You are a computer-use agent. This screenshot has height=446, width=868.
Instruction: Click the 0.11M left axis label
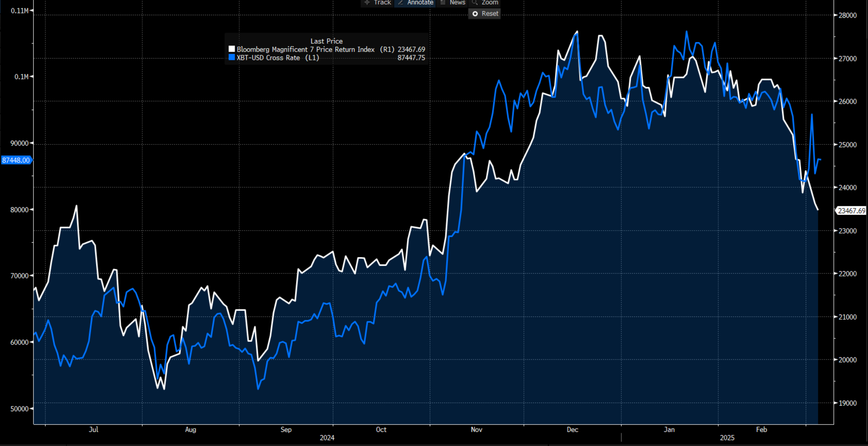coord(19,11)
